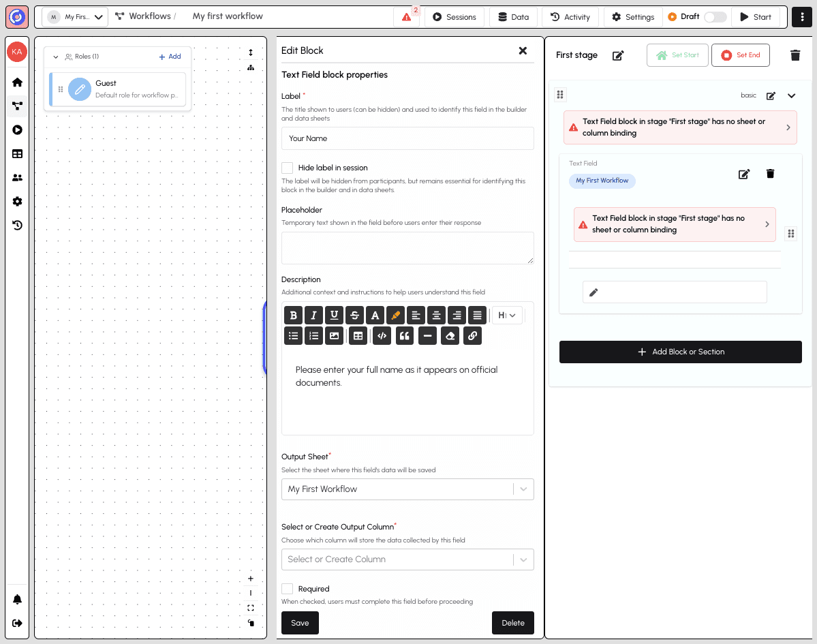Open notifications via the bell icon

17,599
